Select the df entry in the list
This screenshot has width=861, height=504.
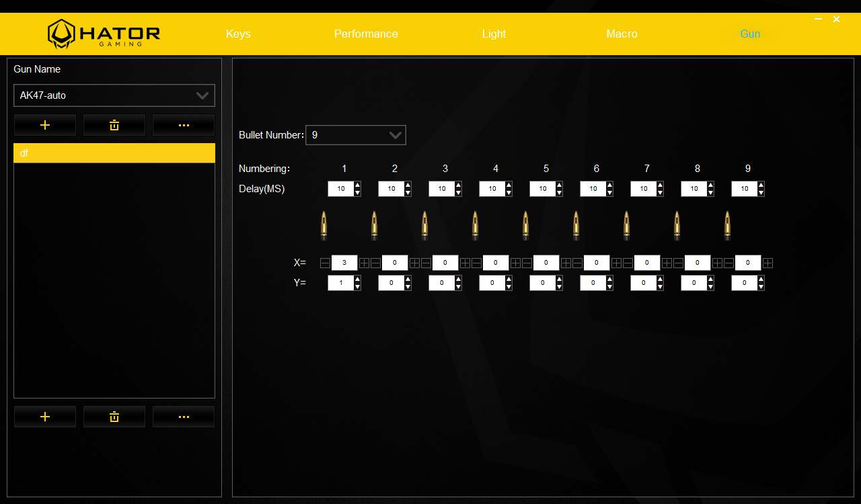(114, 153)
